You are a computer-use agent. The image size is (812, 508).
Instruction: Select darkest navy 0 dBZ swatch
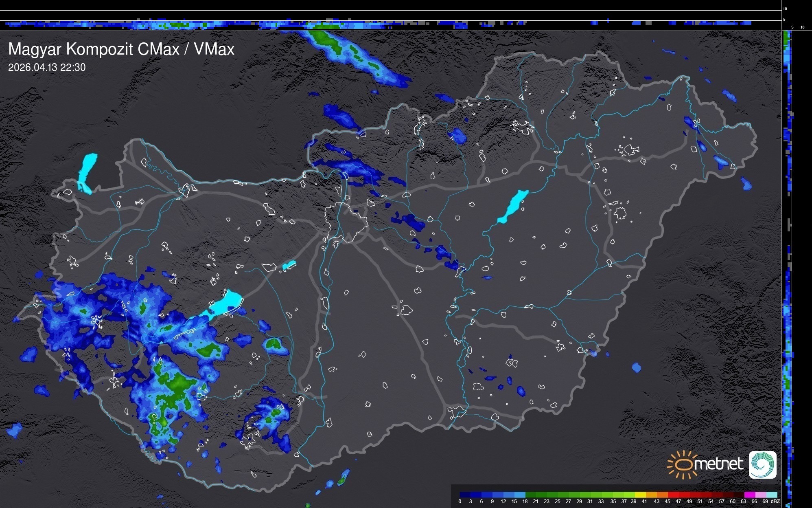[x=465, y=495]
